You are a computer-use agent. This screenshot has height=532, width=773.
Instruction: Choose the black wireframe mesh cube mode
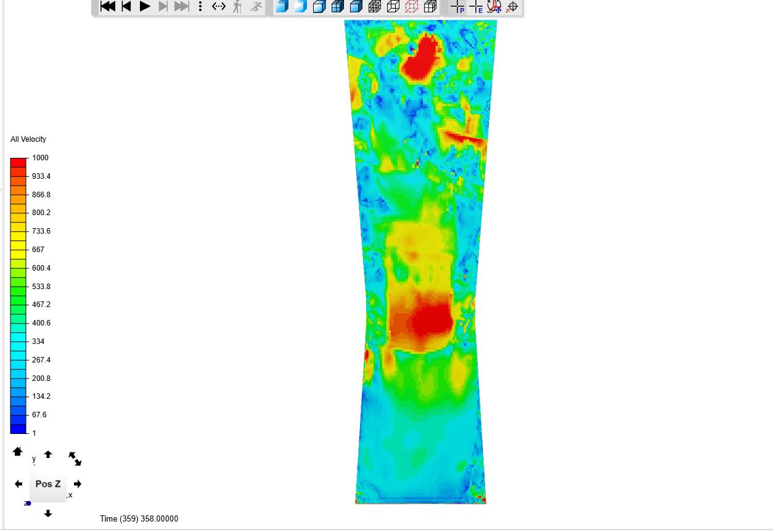[x=375, y=7]
